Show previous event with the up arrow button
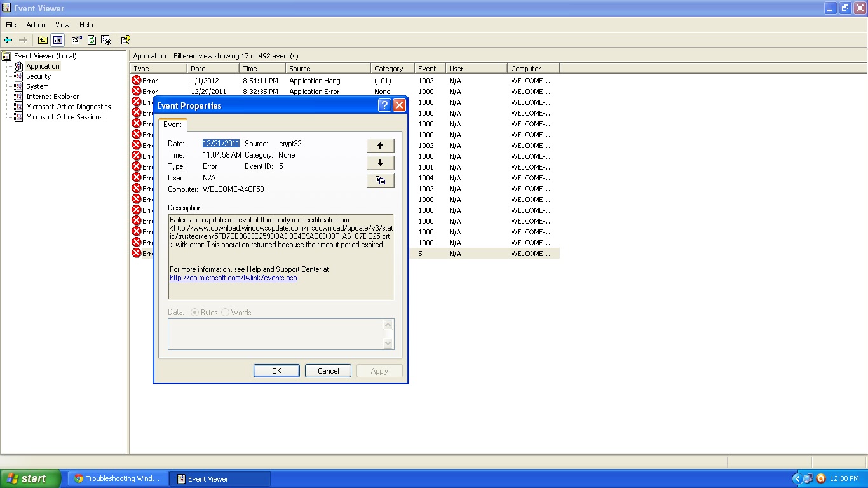 click(x=381, y=146)
